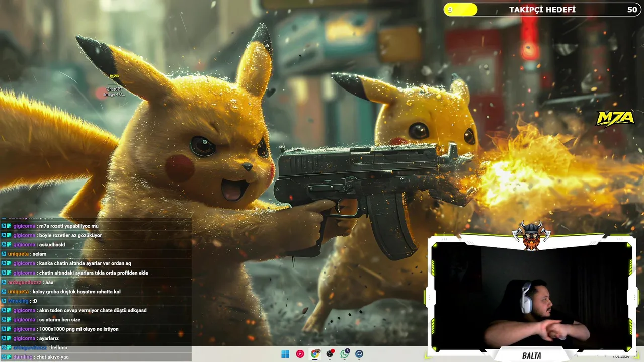Click message "kolay gruba düştük hayatım rahatta kal"
644x362 pixels.
76,292
